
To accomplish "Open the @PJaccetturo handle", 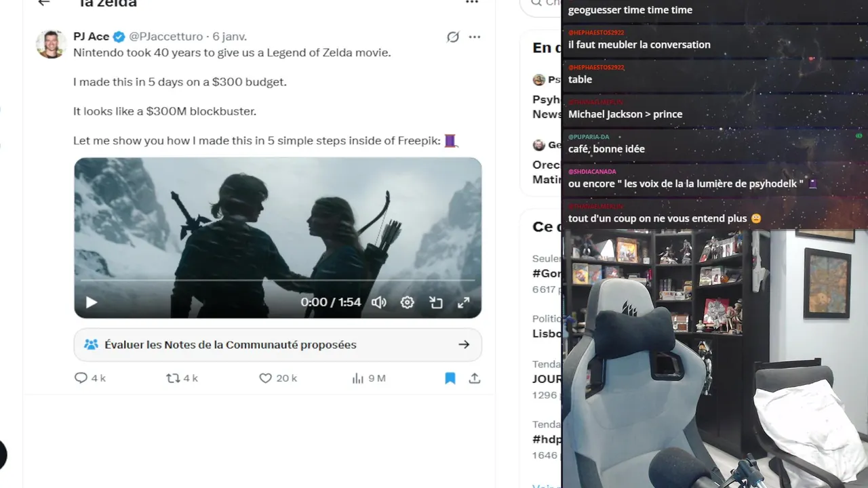I will pos(167,37).
